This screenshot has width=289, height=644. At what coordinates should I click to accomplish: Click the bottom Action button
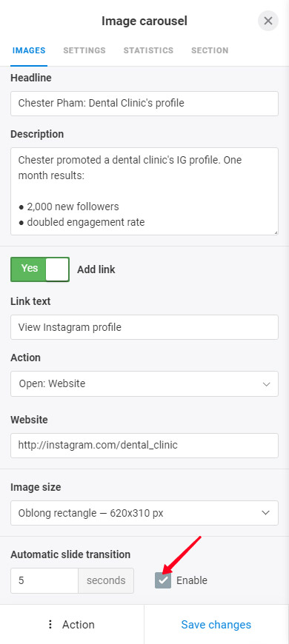72,624
